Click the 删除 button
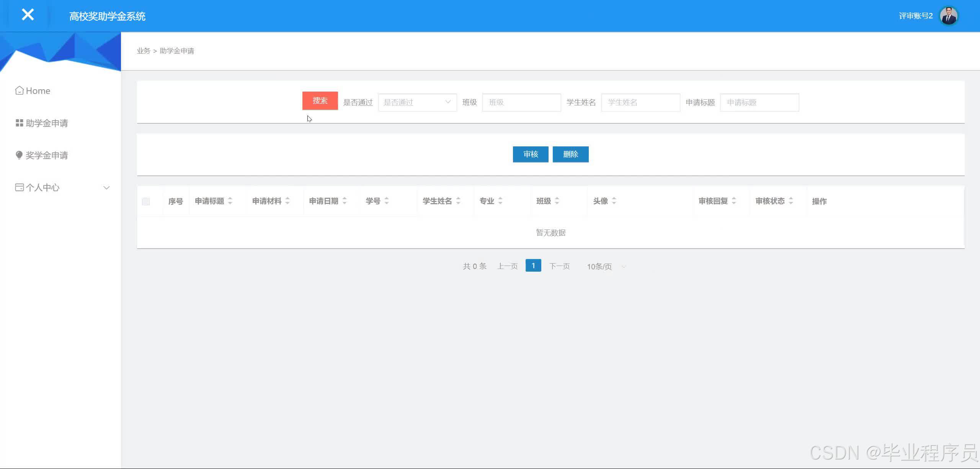 pos(570,154)
